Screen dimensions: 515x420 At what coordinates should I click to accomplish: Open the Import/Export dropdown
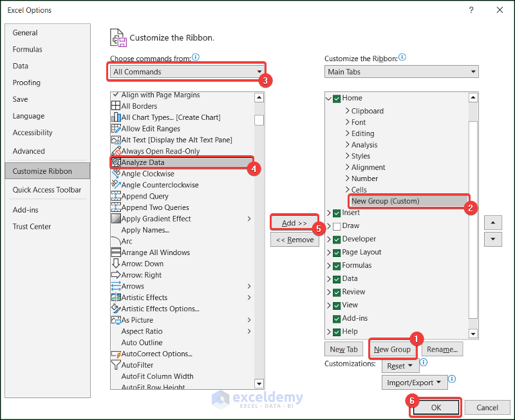(415, 383)
